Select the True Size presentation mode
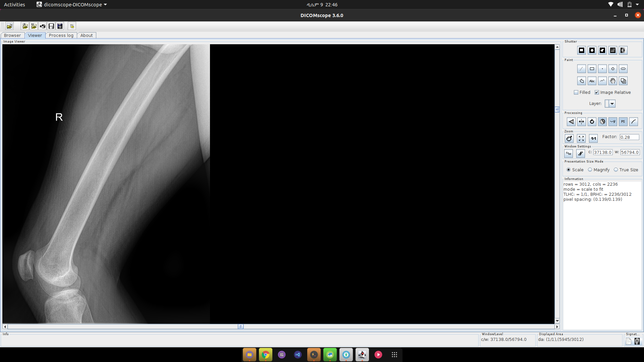The width and height of the screenshot is (644, 362). pos(616,170)
